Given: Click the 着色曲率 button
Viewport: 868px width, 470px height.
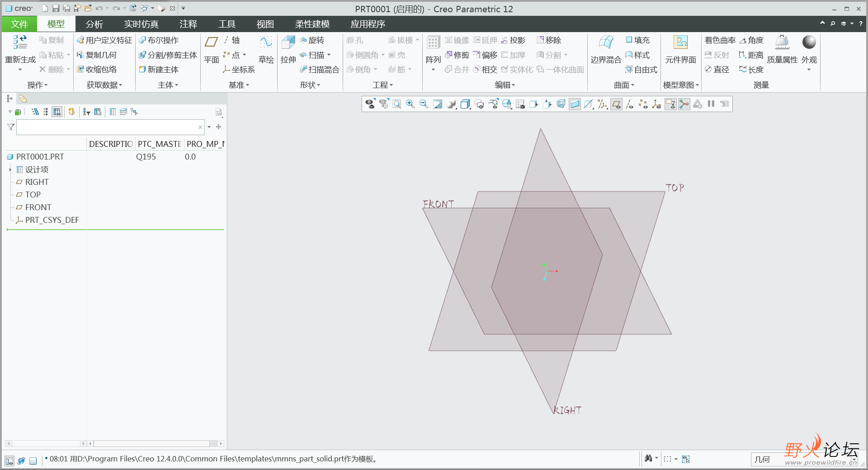Looking at the screenshot, I should coord(720,40).
